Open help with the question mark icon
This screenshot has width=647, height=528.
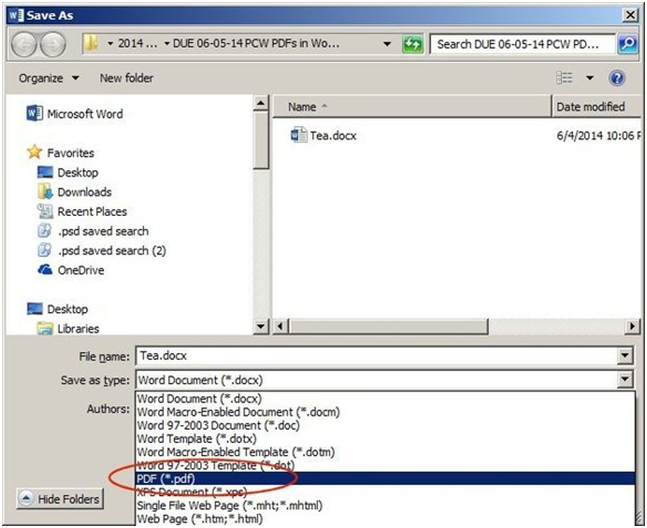pyautogui.click(x=616, y=78)
